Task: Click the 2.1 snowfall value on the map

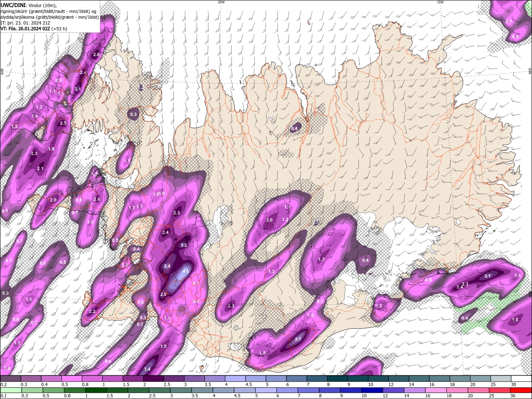Action: [40, 168]
